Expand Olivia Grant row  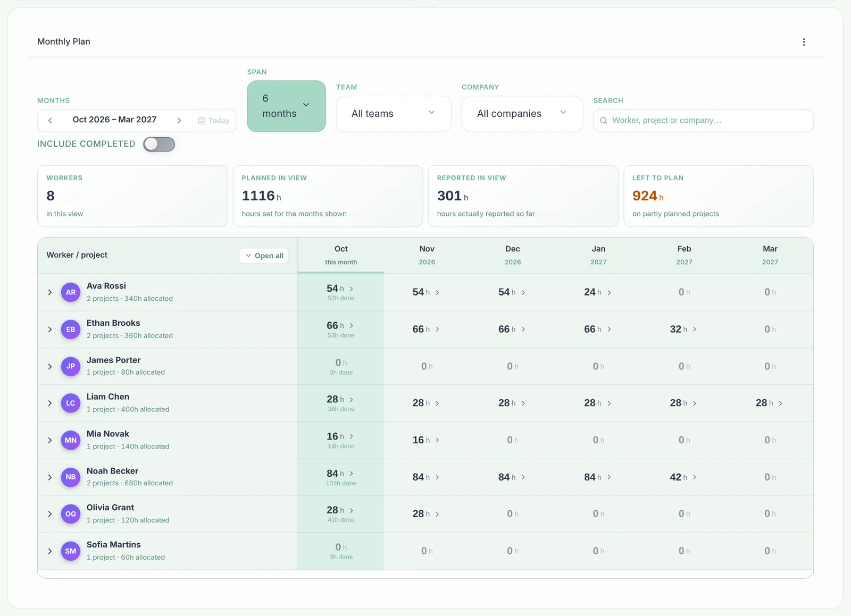(50, 514)
